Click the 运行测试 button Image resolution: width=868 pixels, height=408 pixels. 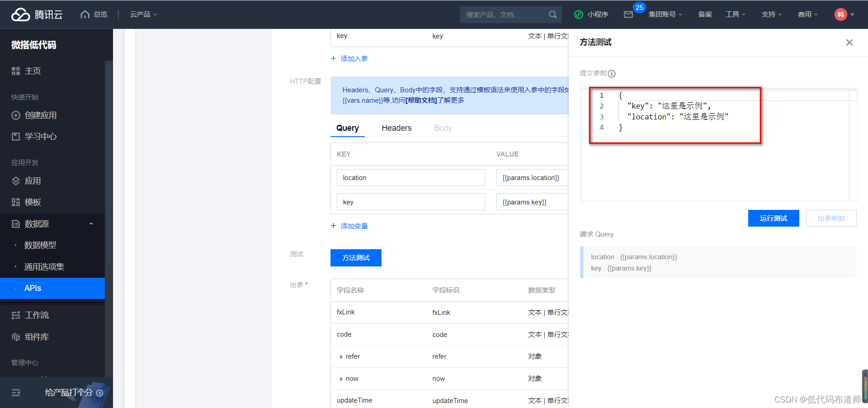pyautogui.click(x=774, y=218)
